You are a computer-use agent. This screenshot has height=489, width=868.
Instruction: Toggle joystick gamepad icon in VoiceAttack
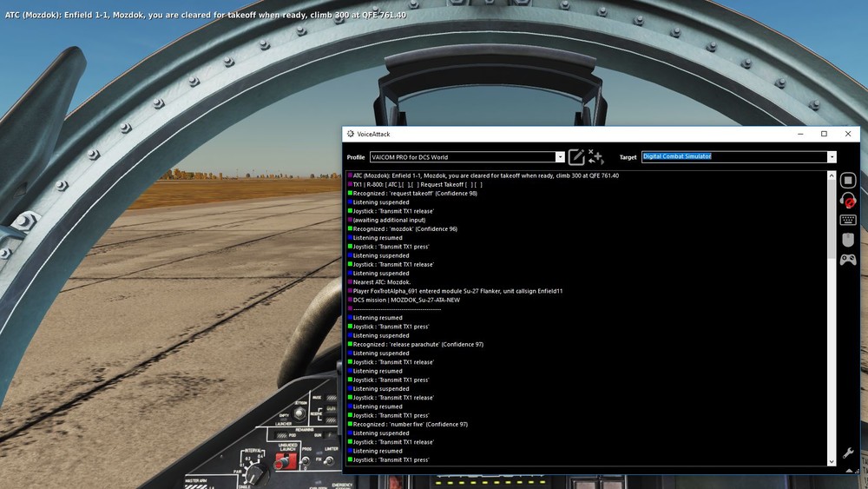[847, 260]
